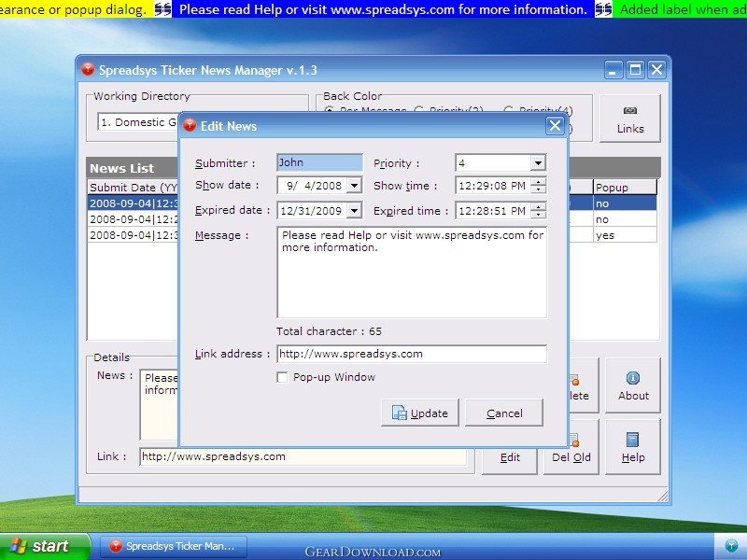
Task: Open the About info icon button
Action: (x=633, y=385)
